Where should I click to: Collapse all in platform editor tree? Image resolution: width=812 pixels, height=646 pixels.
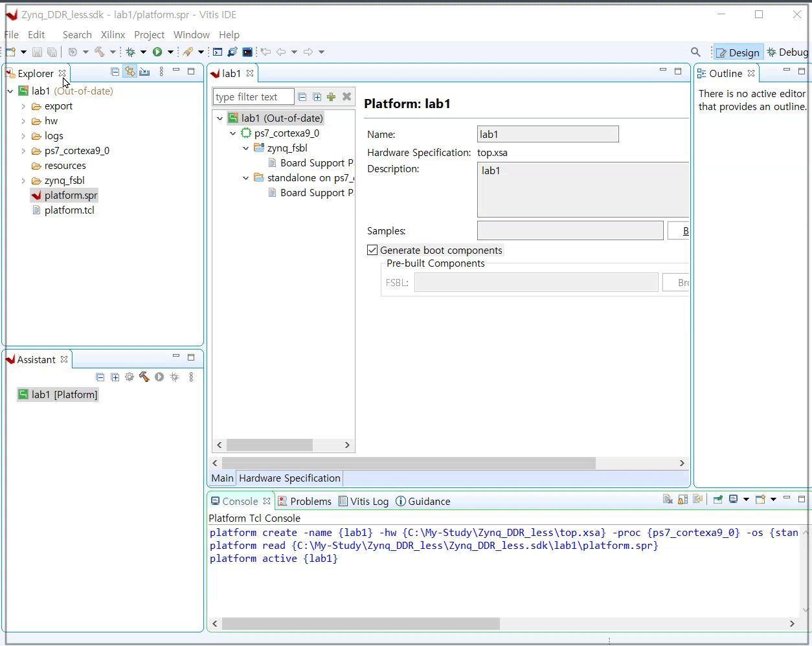pos(302,97)
